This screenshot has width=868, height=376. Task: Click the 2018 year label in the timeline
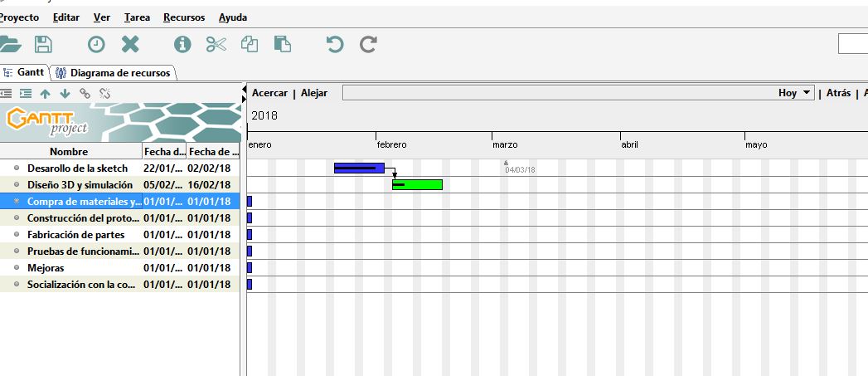264,115
